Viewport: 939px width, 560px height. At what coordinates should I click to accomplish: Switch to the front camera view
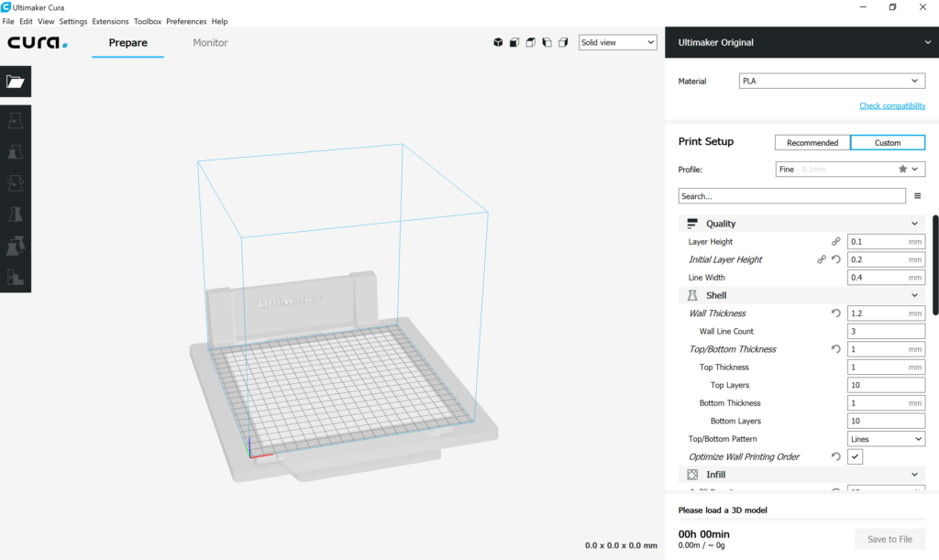click(514, 42)
